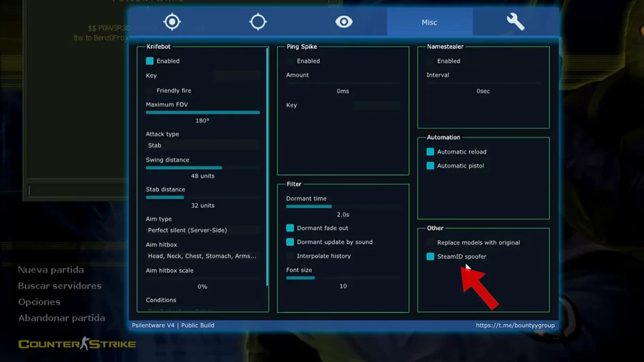Enable Ping Spike checkbox
The width and height of the screenshot is (644, 362).
(x=290, y=61)
